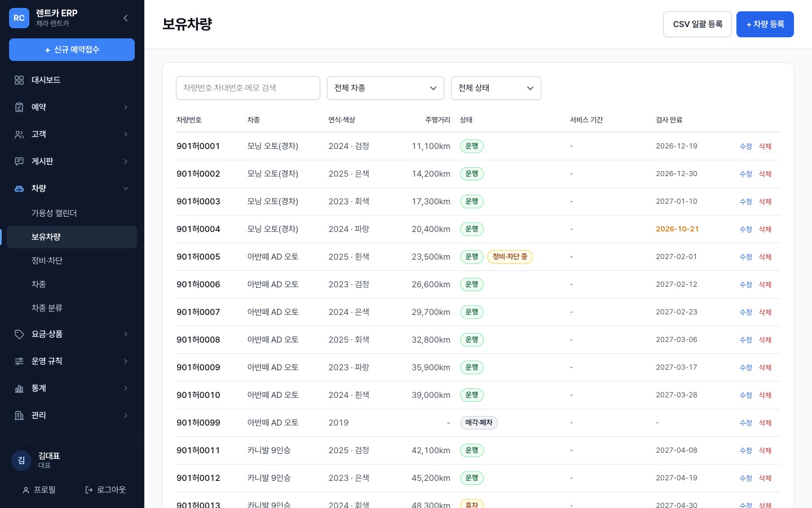The height and width of the screenshot is (508, 812).
Task: Click vehicle number 901허0003
Action: pyautogui.click(x=198, y=202)
